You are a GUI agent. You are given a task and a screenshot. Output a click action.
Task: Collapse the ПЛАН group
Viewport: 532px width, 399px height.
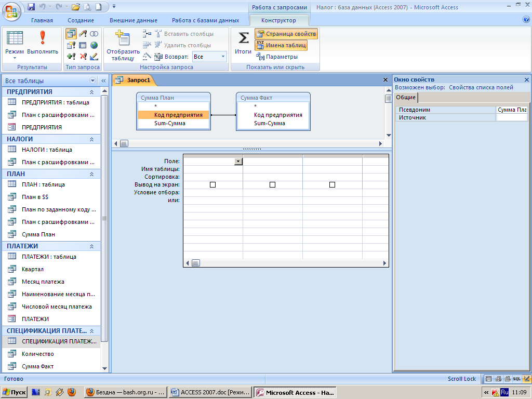(x=91, y=174)
